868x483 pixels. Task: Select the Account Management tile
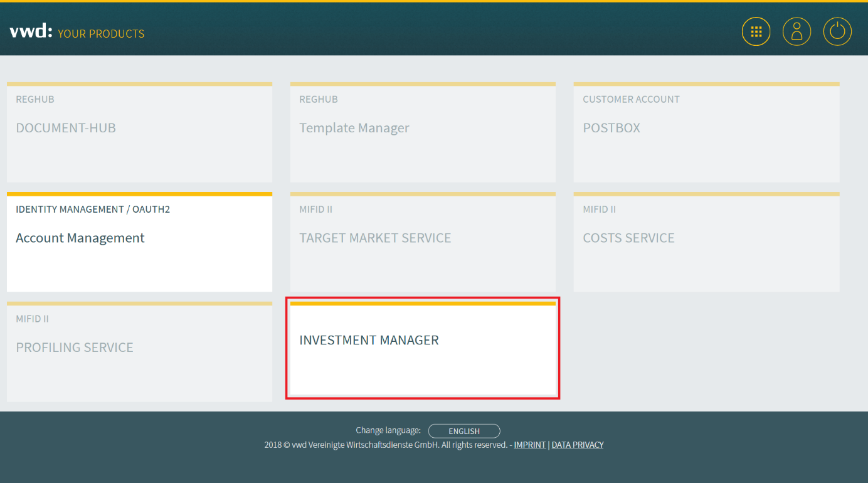coord(139,243)
